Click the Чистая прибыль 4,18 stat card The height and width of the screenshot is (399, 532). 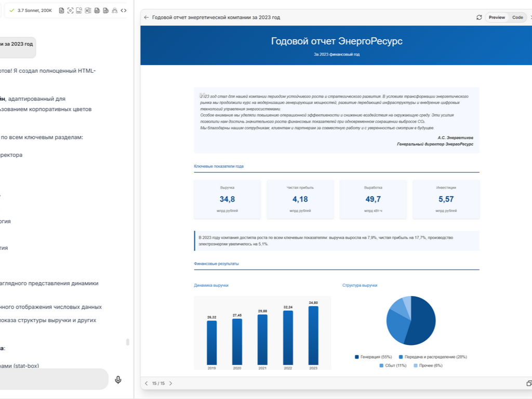point(300,199)
